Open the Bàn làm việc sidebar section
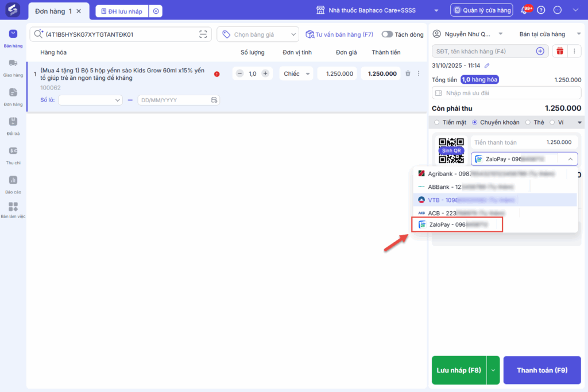This screenshot has width=588, height=392. (13, 210)
